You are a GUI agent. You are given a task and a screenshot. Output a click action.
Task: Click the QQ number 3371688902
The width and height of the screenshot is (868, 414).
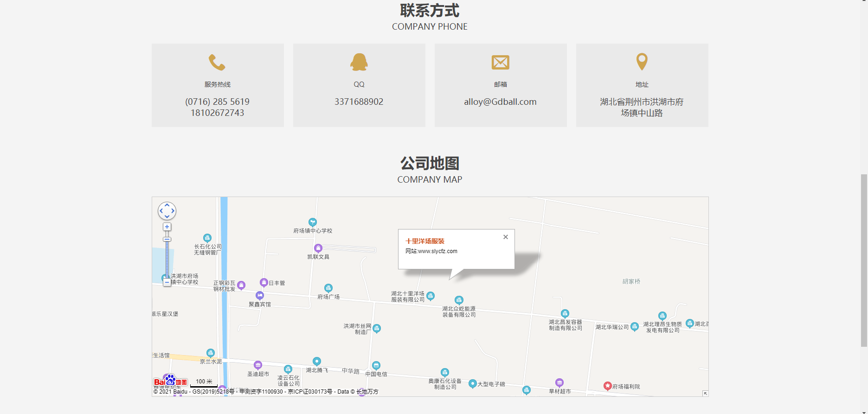coord(359,102)
